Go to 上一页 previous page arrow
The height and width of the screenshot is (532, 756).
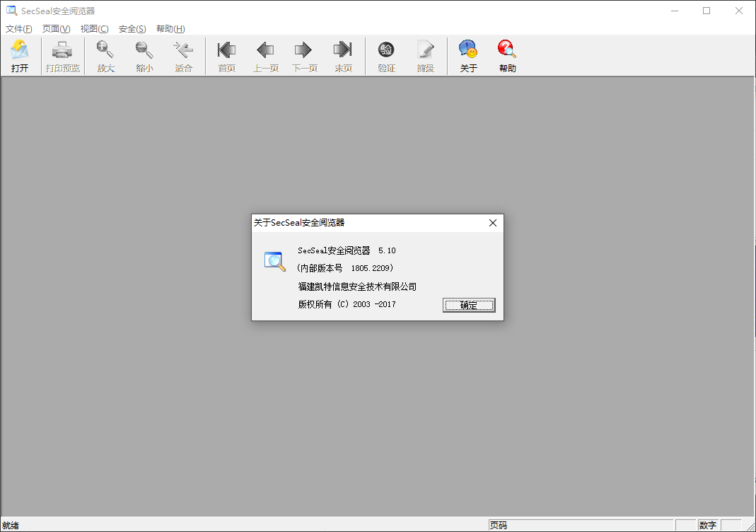[x=265, y=51]
